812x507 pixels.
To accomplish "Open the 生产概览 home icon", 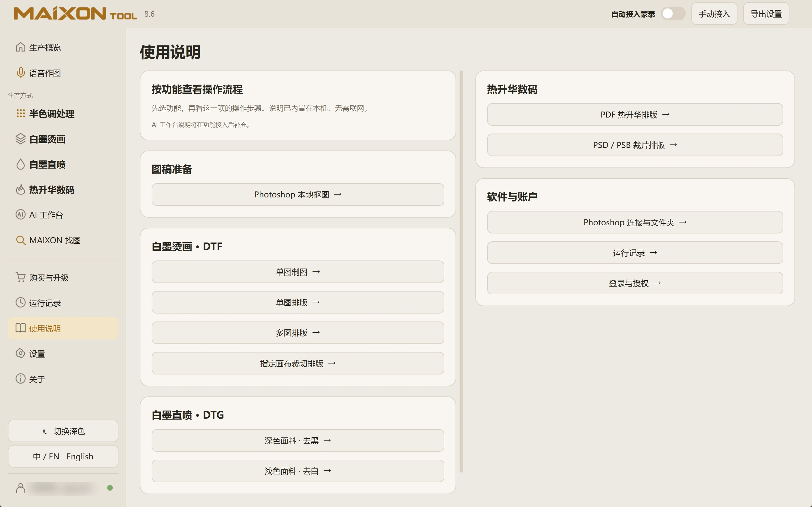I will 20,47.
